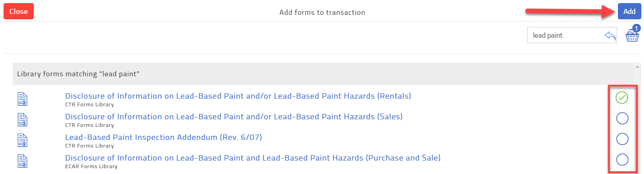Screen dimensions: 644x174
Task: Click document icon for Lead-Based Paint Inspection Addendum
Action: pos(22,140)
